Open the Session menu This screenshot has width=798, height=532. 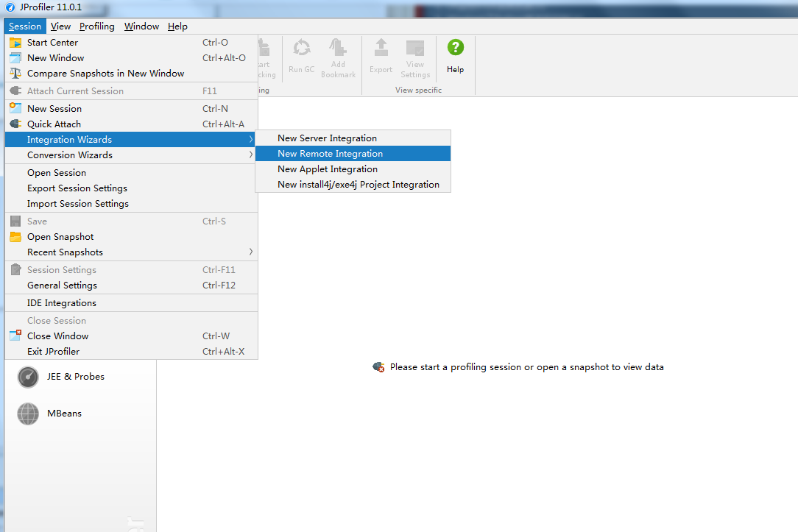pyautogui.click(x=25, y=26)
